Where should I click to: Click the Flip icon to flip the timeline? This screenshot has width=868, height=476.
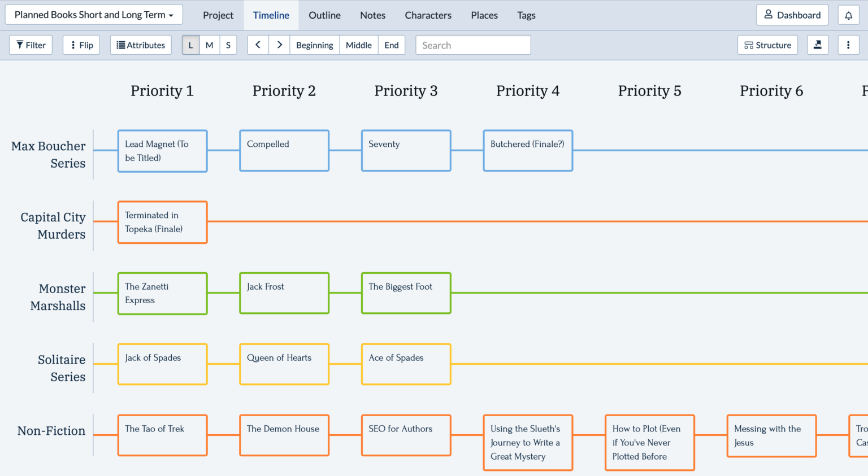point(81,45)
